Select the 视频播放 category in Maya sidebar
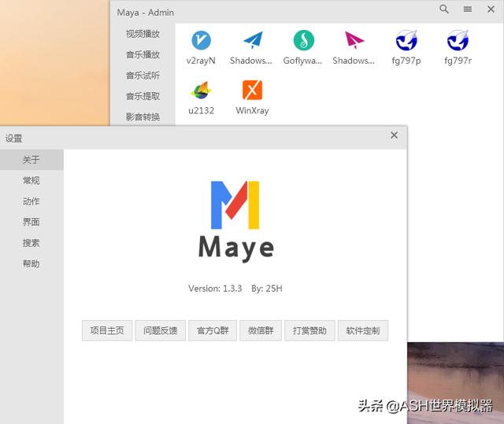The height and width of the screenshot is (424, 504). pyautogui.click(x=143, y=34)
